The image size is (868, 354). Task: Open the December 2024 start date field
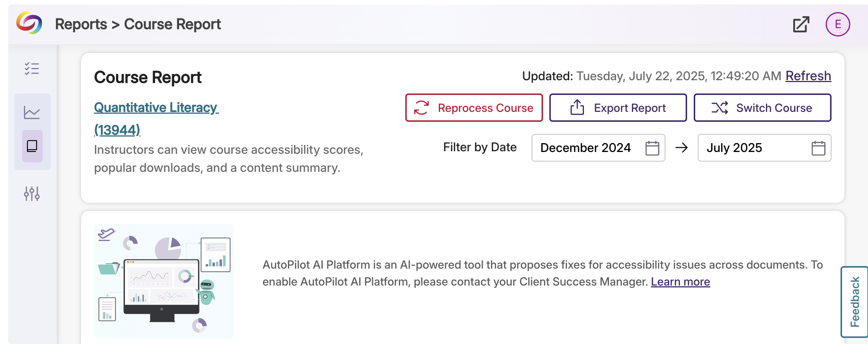click(598, 148)
